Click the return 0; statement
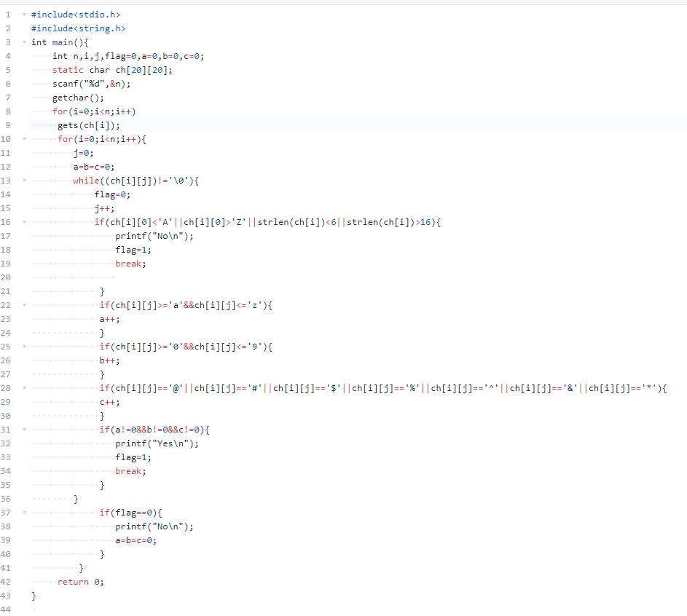Viewport: 687px width, 616px height. (81, 582)
